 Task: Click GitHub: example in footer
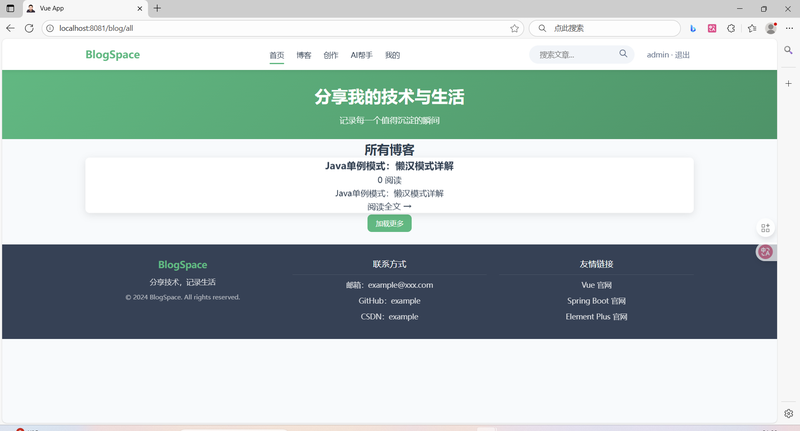click(x=389, y=301)
